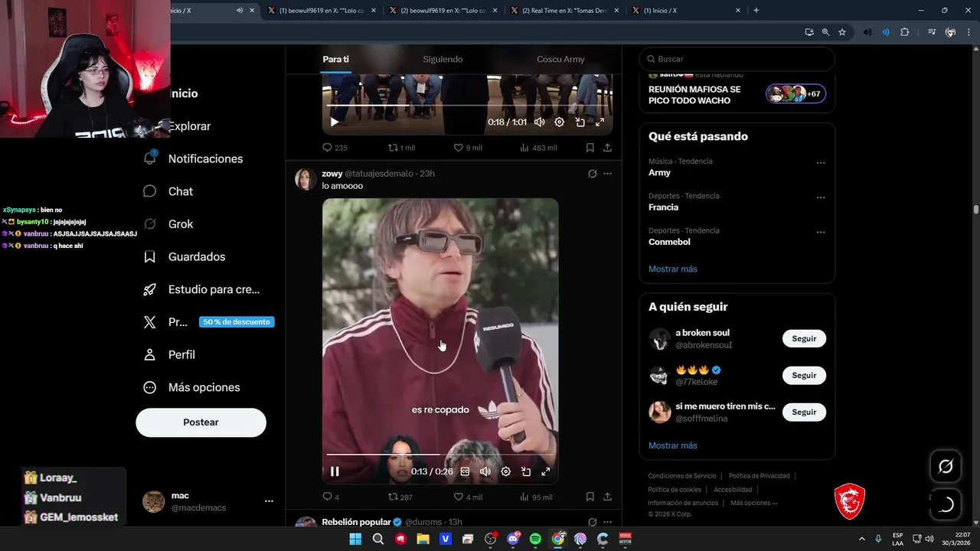The width and height of the screenshot is (980, 551).
Task: Toggle captions on the zowy video
Action: click(465, 471)
